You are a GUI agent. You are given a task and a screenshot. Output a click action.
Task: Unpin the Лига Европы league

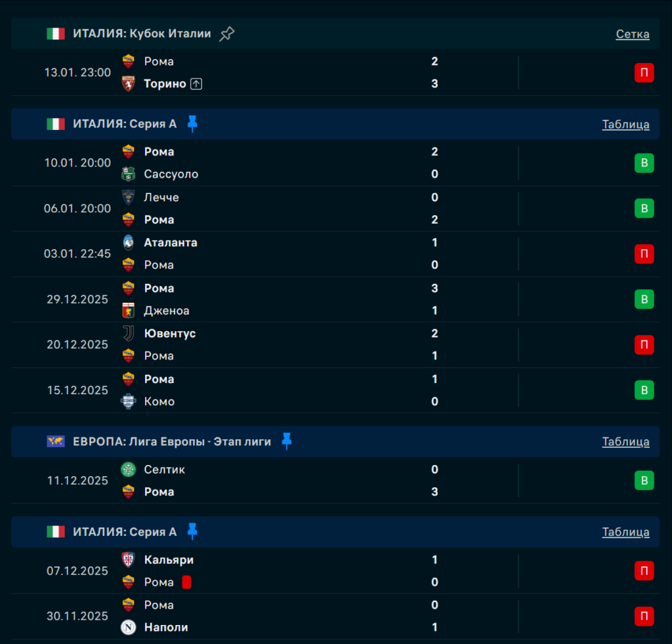(286, 441)
